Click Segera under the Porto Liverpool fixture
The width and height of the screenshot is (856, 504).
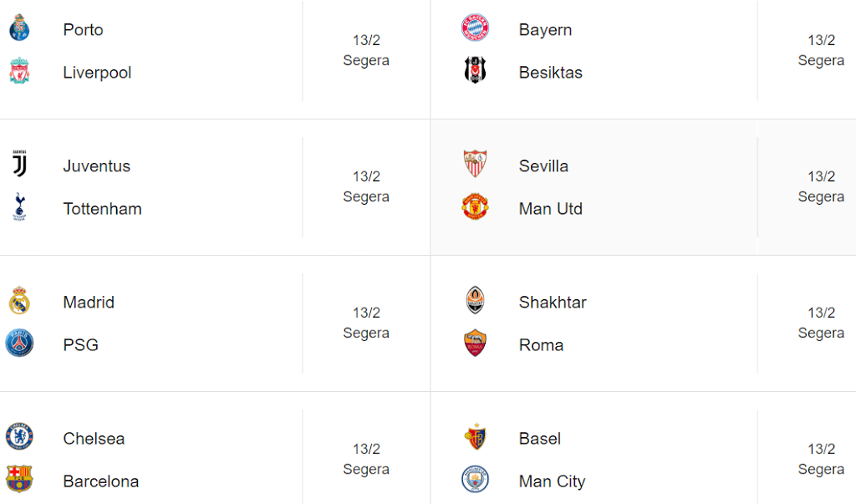point(365,60)
